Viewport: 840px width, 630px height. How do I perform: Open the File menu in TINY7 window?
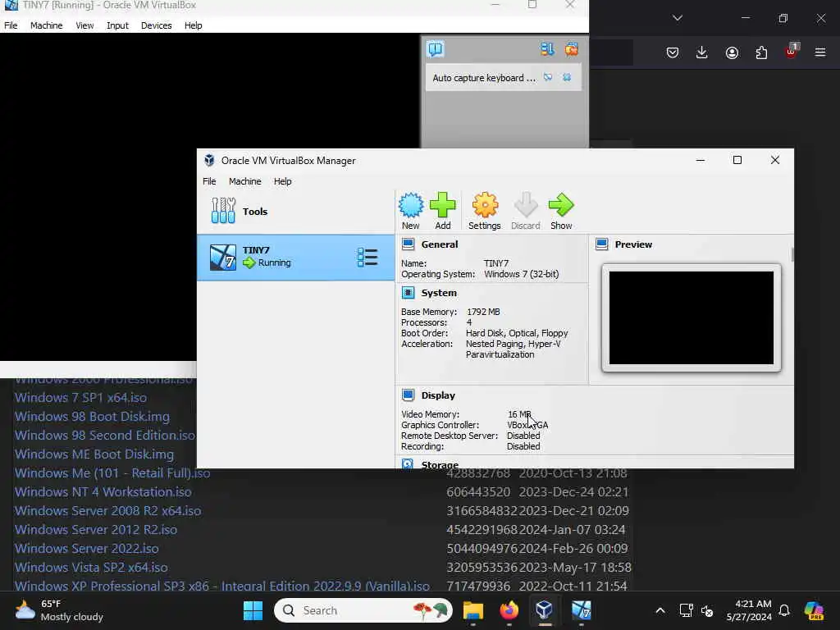[11, 25]
